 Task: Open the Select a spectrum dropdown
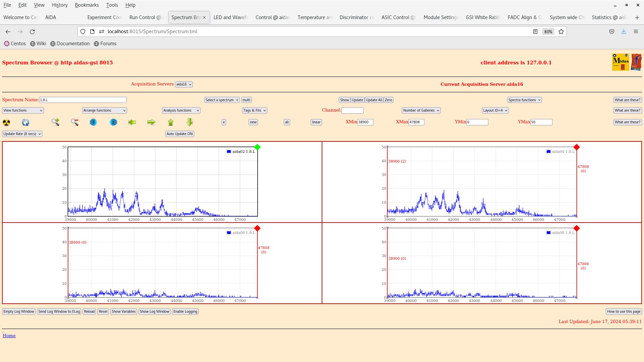click(222, 100)
